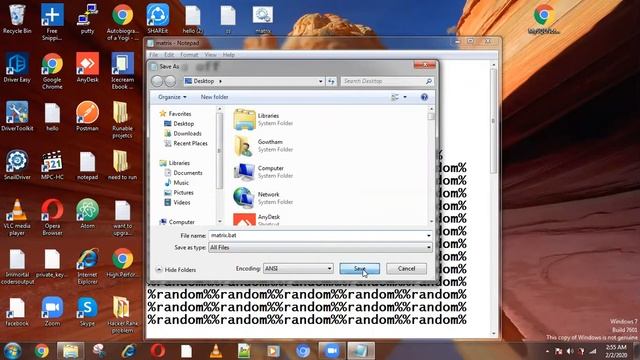This screenshot has width=640, height=360.
Task: Click the refresh button beside the address bar
Action: [x=331, y=81]
